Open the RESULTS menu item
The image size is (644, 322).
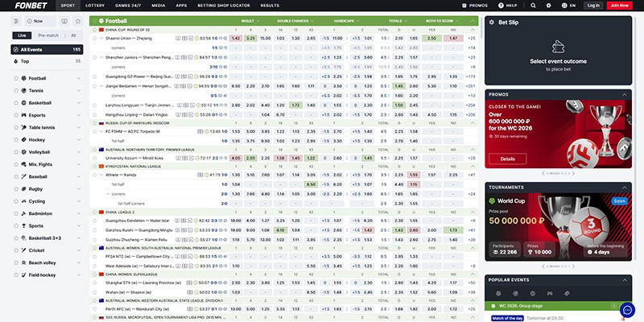click(270, 6)
